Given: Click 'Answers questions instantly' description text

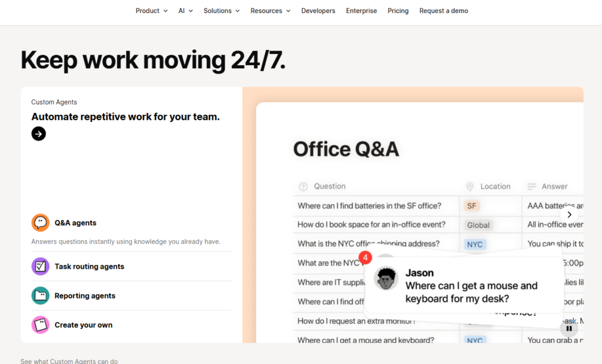Looking at the screenshot, I should point(126,242).
